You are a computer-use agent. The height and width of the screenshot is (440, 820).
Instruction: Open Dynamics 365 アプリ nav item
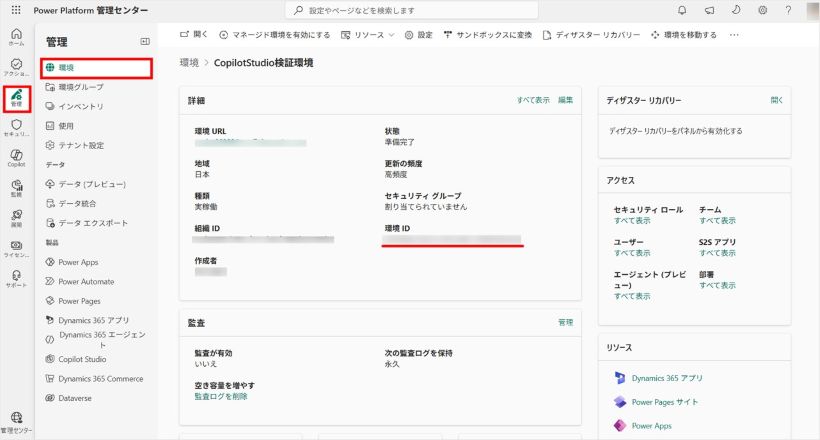tap(96, 320)
